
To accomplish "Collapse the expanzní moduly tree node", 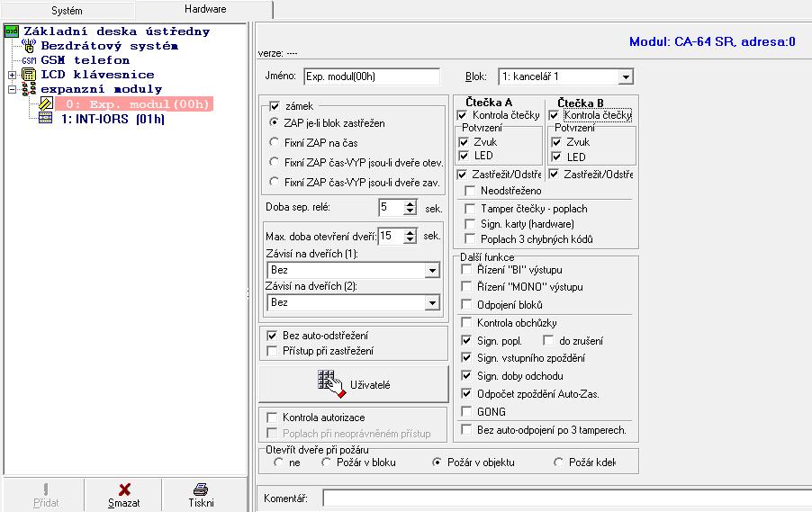I will point(12,90).
